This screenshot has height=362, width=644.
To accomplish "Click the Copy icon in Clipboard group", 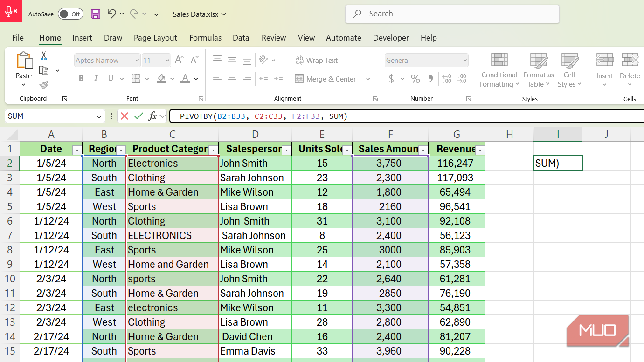I will pos(44,70).
